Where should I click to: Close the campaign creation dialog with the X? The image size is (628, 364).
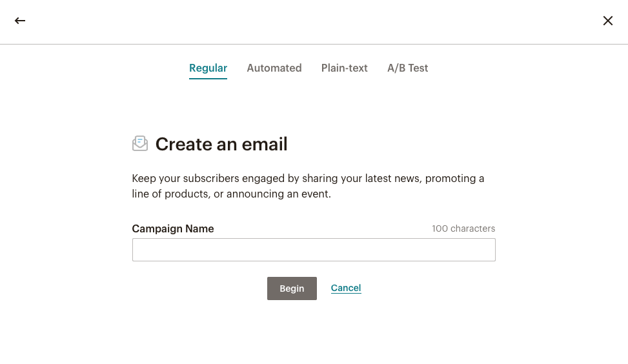(607, 21)
